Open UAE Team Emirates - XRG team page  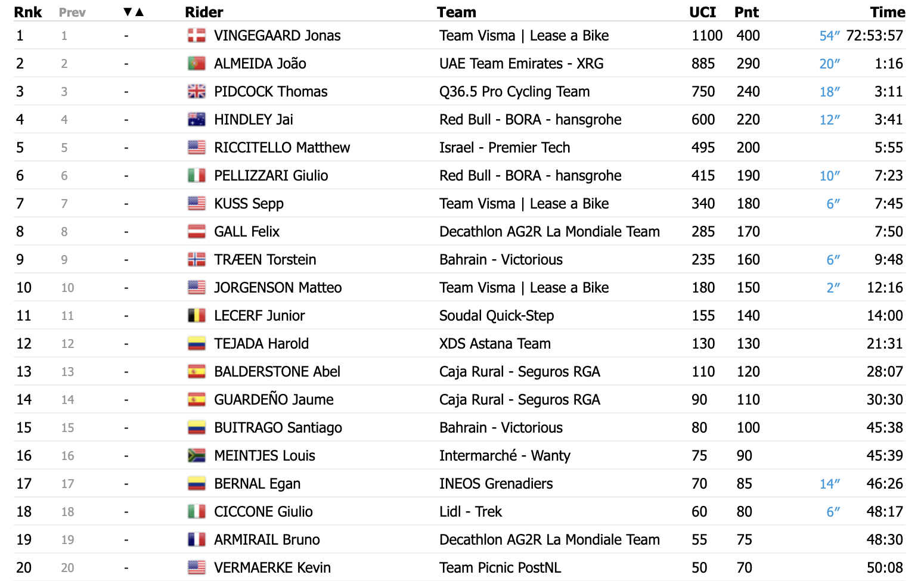click(x=521, y=64)
